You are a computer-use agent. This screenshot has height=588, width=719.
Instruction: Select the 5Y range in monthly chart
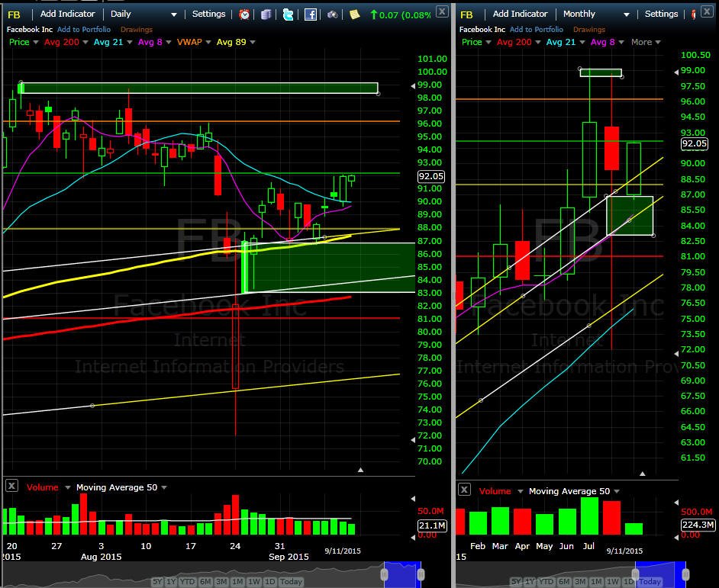click(x=516, y=582)
